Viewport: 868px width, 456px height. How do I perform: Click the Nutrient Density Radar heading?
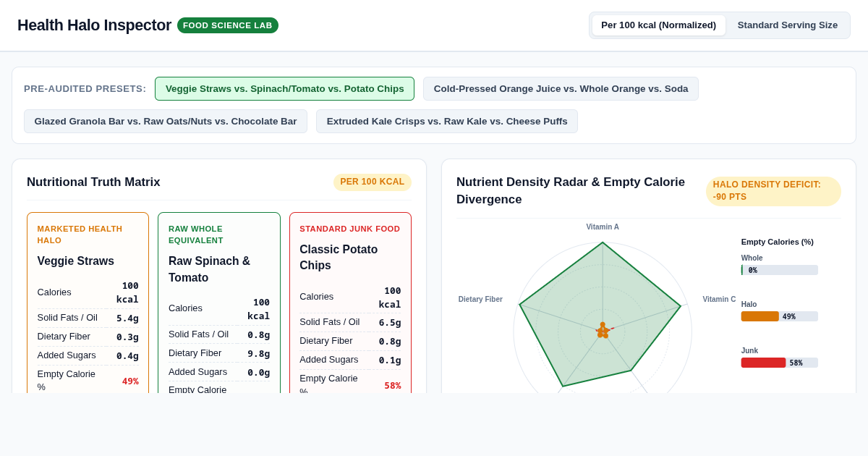click(x=571, y=191)
